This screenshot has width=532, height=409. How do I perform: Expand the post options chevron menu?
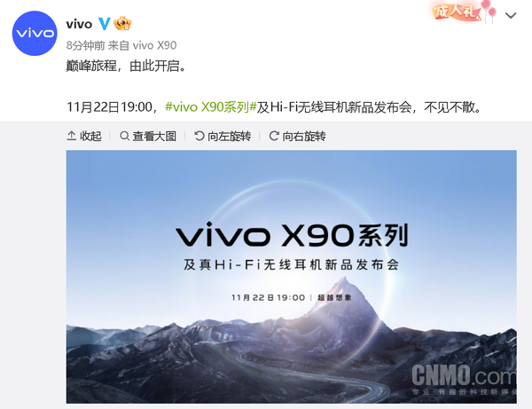511,15
